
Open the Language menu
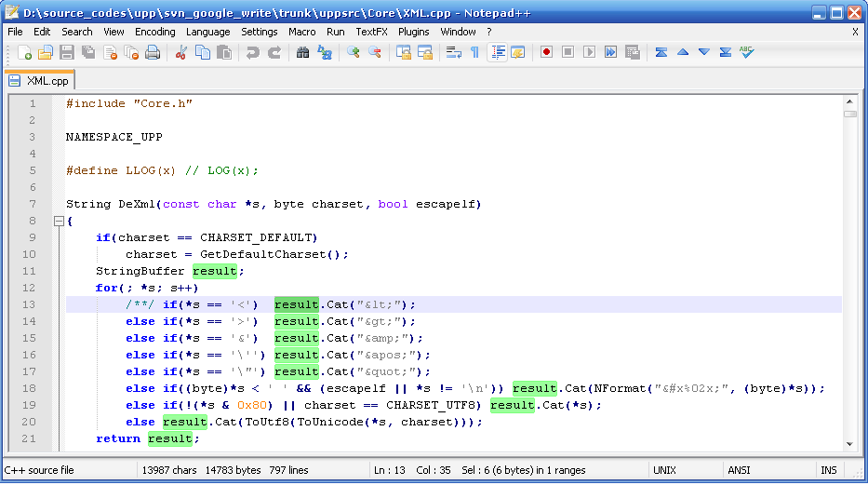[207, 32]
